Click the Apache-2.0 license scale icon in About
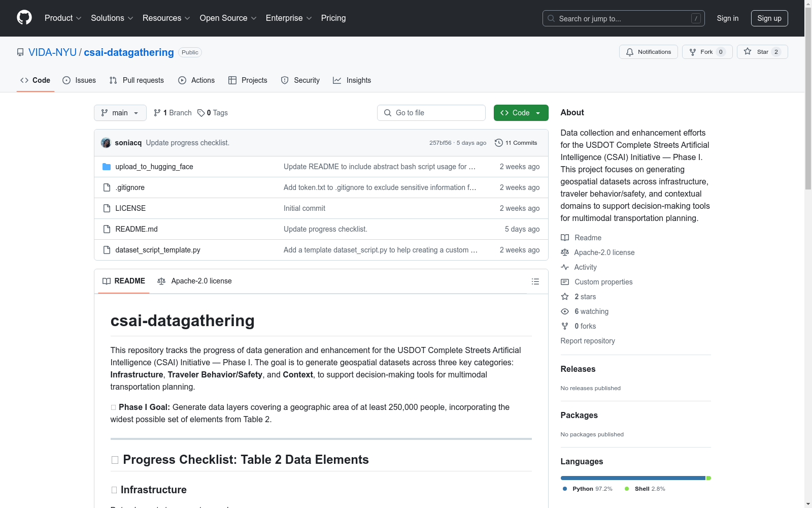Screen dimensions: 812x508 pos(565,252)
